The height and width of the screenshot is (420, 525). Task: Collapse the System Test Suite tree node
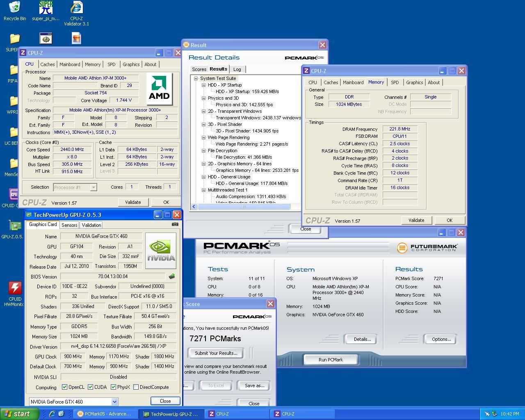196,78
